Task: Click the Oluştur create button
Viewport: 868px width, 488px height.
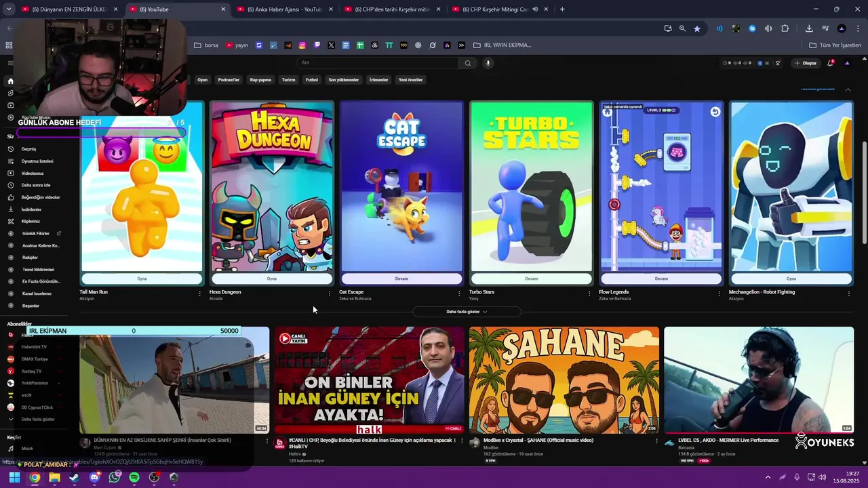Action: point(806,63)
